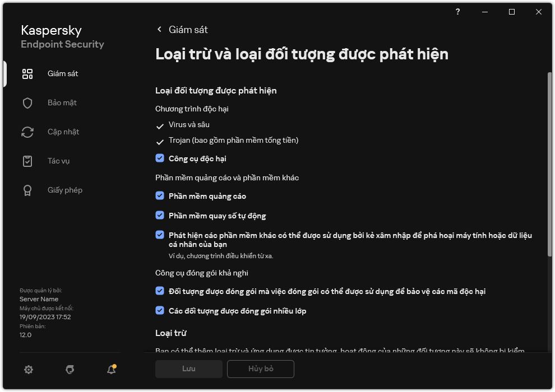Click the Giám sát dashboard icon in sidebar

click(27, 74)
